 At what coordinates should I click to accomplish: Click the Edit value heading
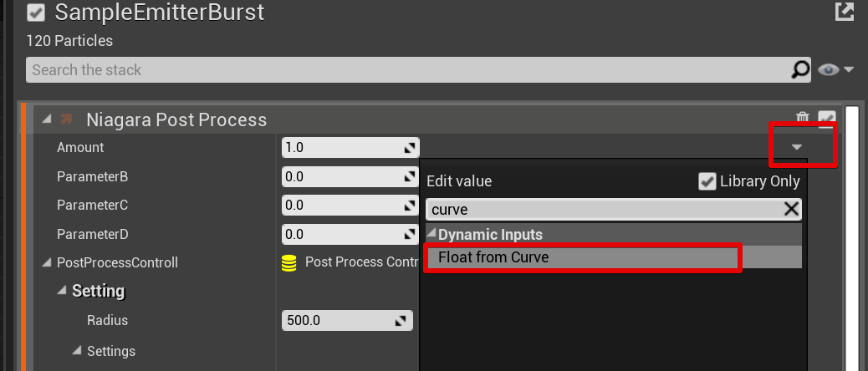pos(459,181)
